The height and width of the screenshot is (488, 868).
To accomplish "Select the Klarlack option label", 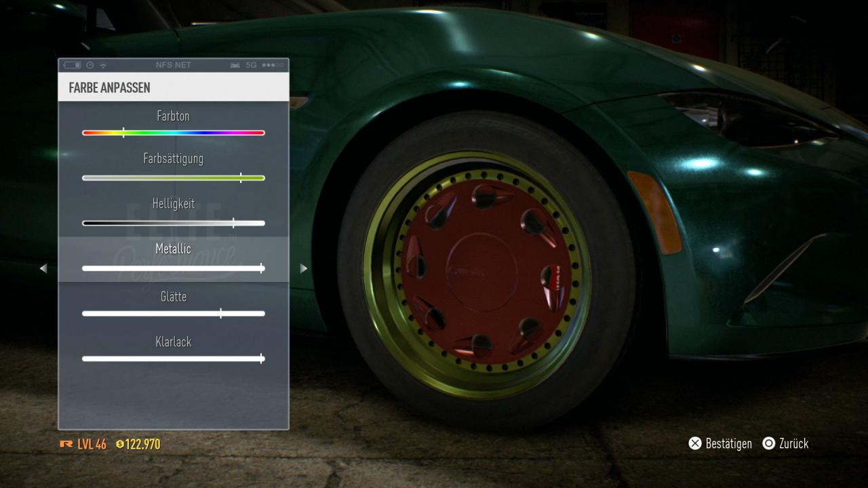I will pos(174,342).
